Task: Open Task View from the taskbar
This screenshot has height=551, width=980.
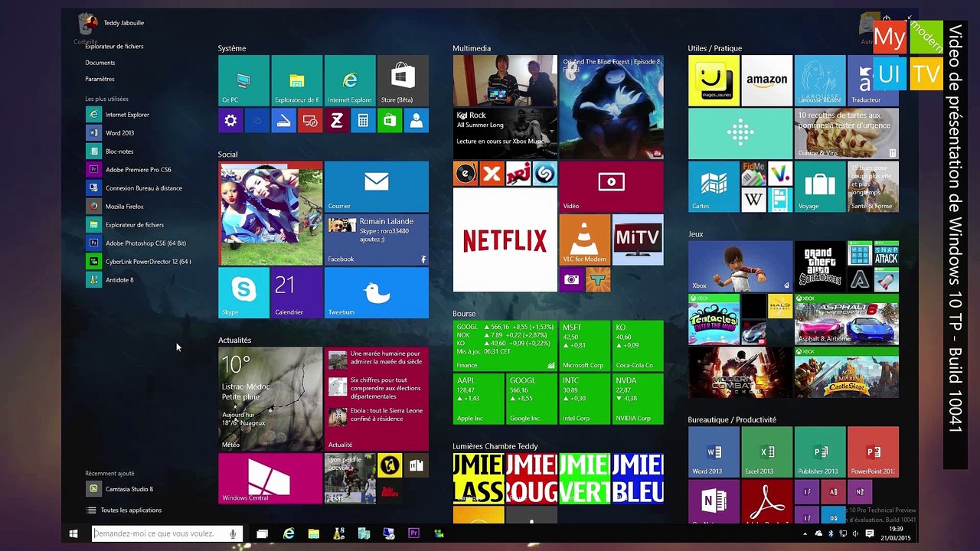Action: coord(262,533)
